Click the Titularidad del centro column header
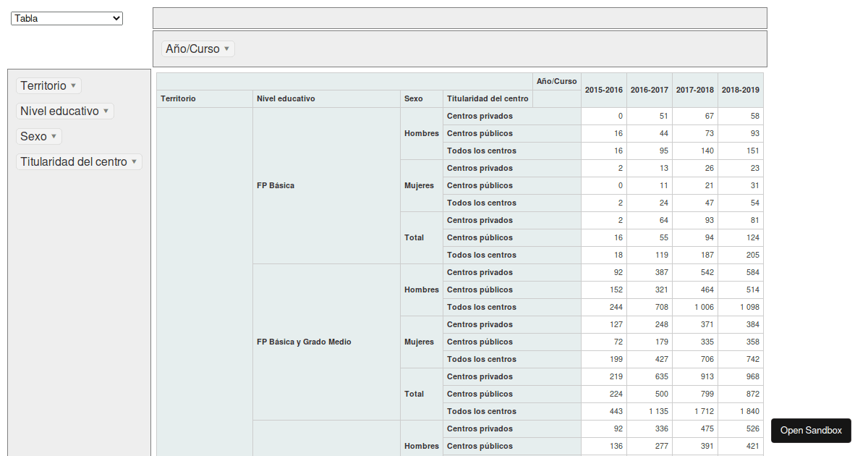Viewport: 868px width, 456px height. point(487,98)
